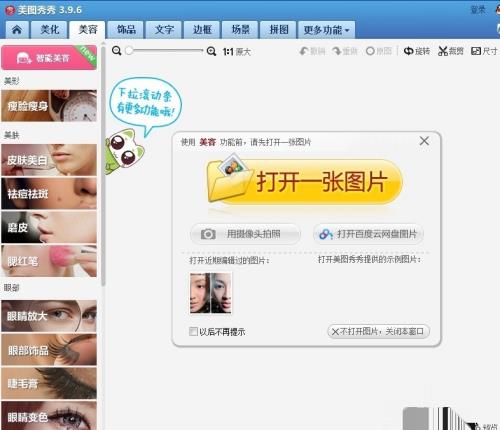Screen dimensions: 500x430
Task: Click the undo 撤销 button
Action: click(x=312, y=51)
